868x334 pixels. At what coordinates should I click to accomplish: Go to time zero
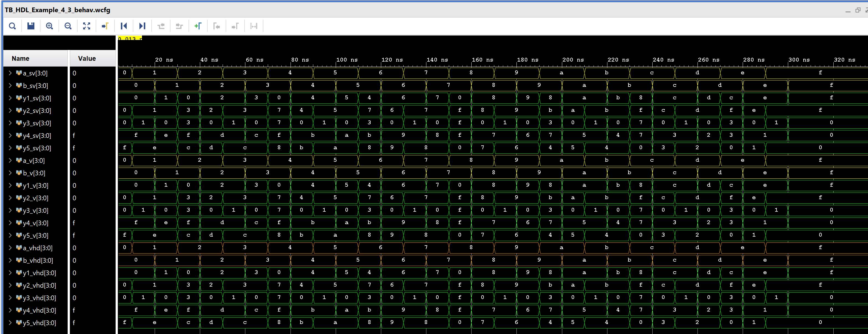click(x=124, y=26)
